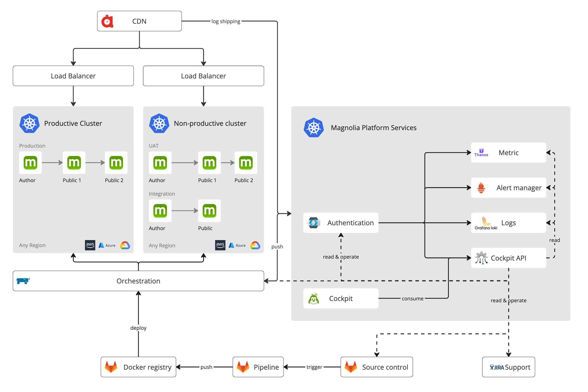Click the Production Public 1 Magnolia icon

[x=74, y=163]
